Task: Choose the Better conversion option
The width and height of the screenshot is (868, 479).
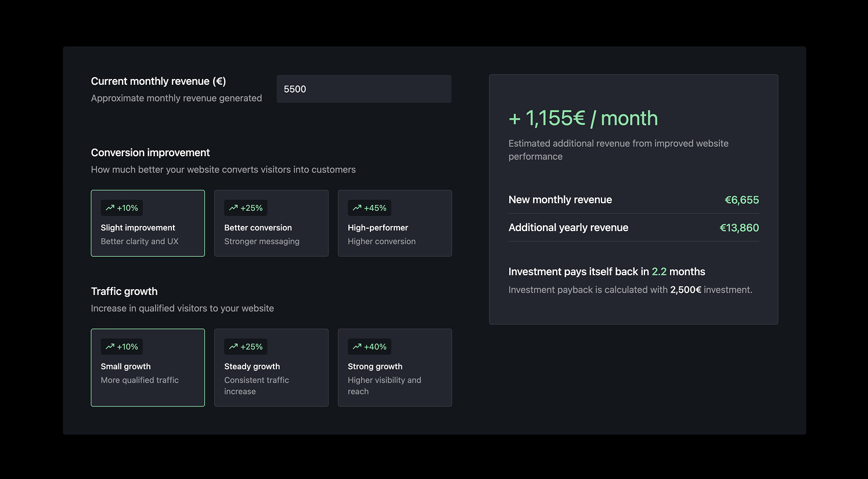Action: (271, 224)
